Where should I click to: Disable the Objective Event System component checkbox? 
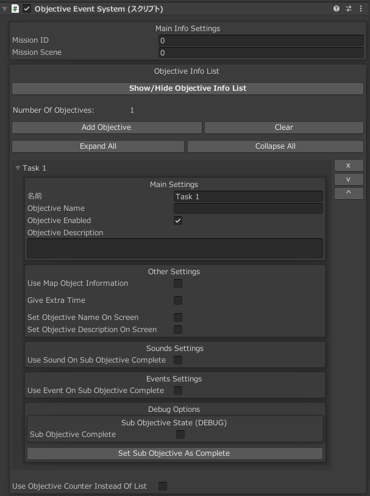[x=27, y=9]
